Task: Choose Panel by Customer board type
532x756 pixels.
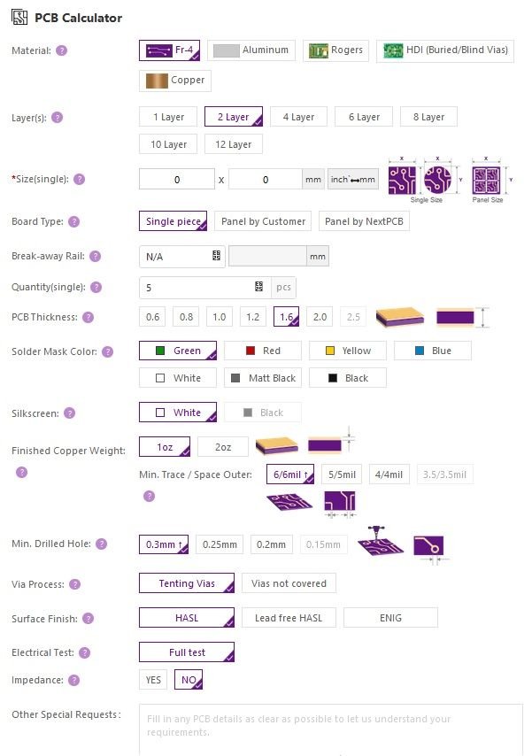Action: [x=264, y=221]
